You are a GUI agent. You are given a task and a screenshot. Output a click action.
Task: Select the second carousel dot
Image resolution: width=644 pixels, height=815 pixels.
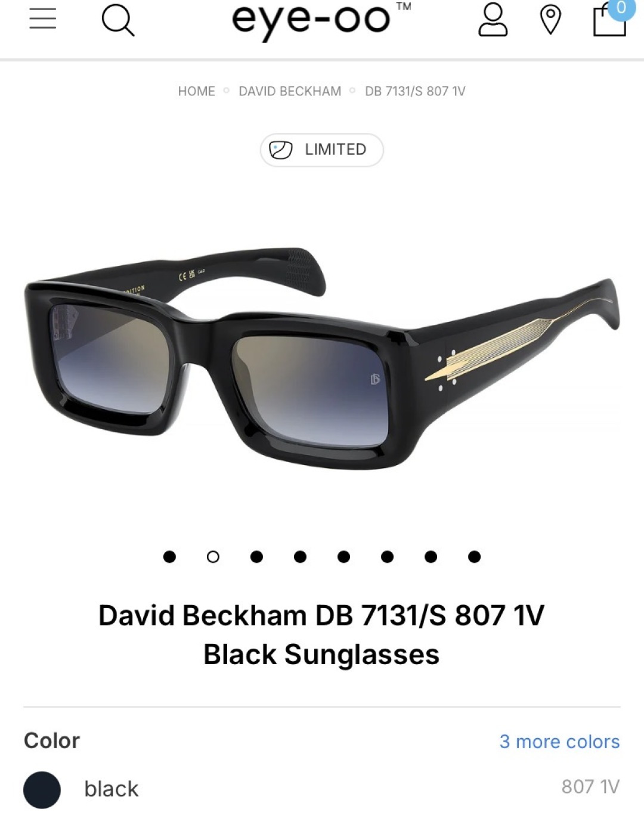[213, 557]
